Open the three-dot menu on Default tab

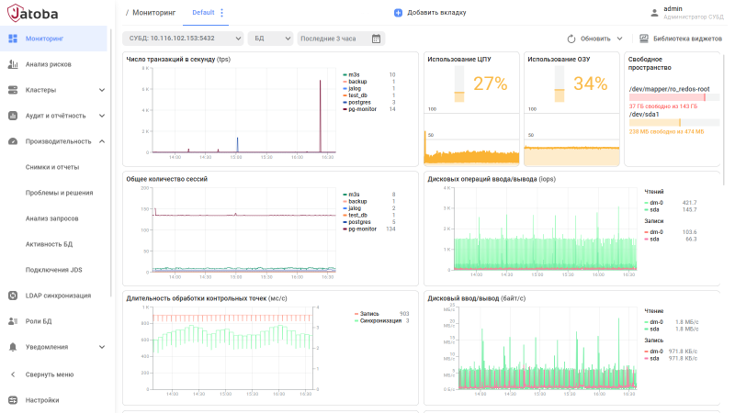222,13
